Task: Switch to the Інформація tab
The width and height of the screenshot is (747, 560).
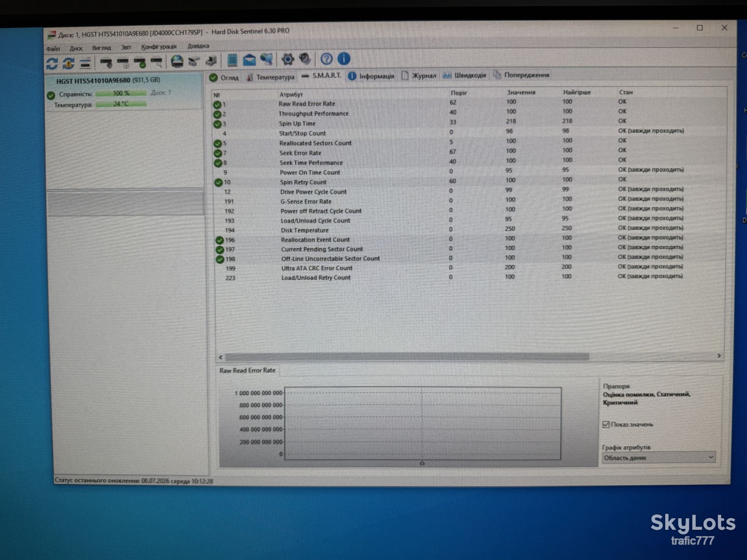Action: click(x=371, y=76)
